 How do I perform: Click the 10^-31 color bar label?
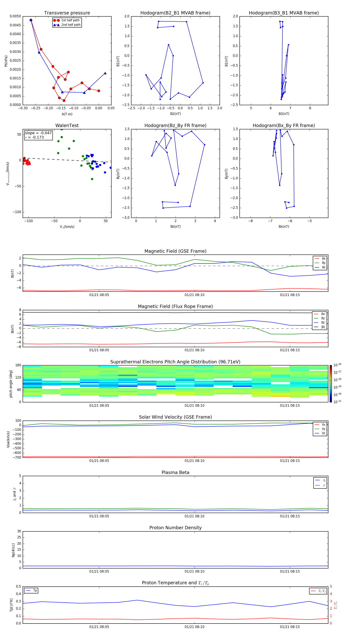point(337,402)
